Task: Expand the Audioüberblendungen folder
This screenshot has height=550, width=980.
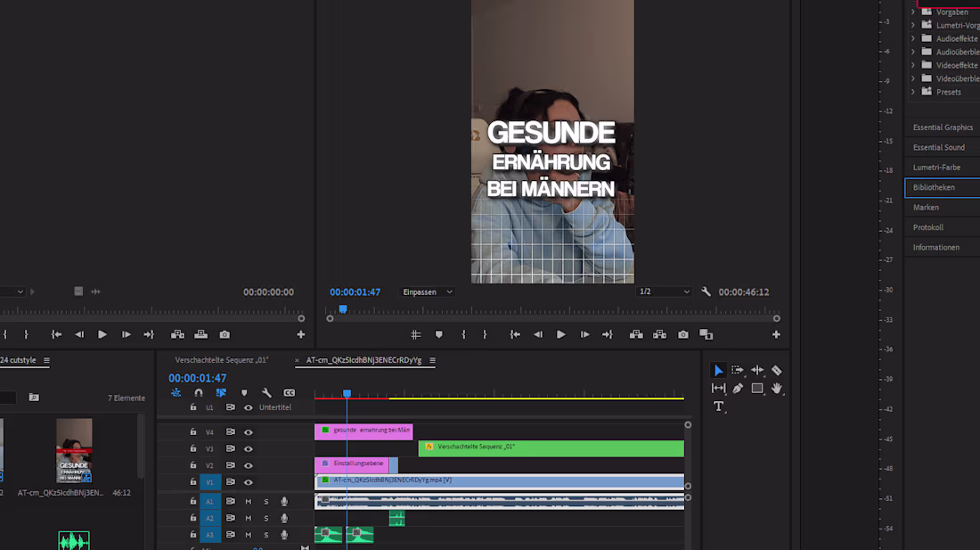Action: pos(913,52)
